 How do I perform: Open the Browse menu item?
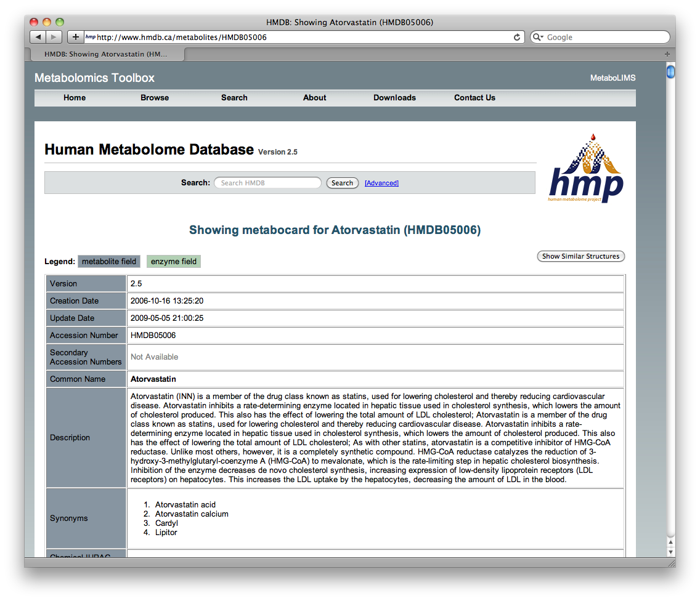point(155,98)
